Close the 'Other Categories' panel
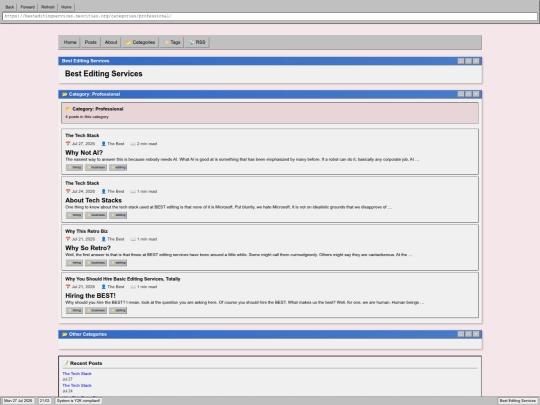 476,334
